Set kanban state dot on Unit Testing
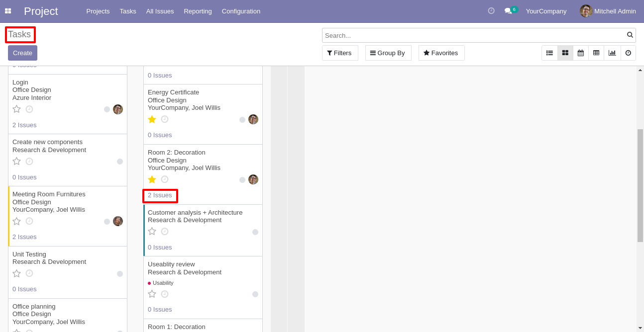Image resolution: width=644 pixels, height=332 pixels. (120, 274)
